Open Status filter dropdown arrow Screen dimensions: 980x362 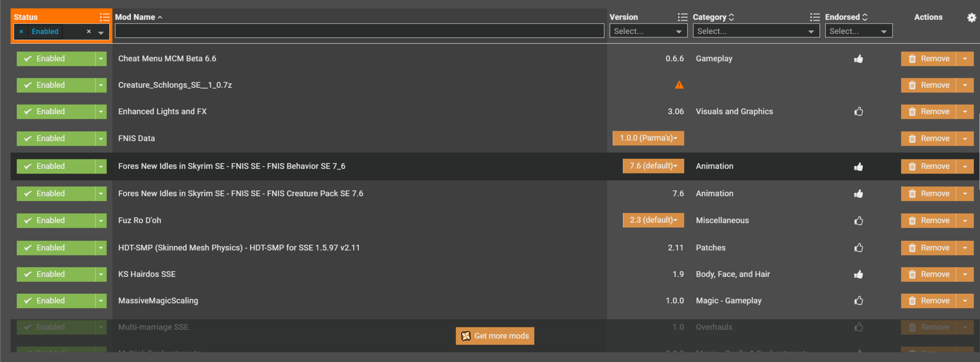point(101,32)
